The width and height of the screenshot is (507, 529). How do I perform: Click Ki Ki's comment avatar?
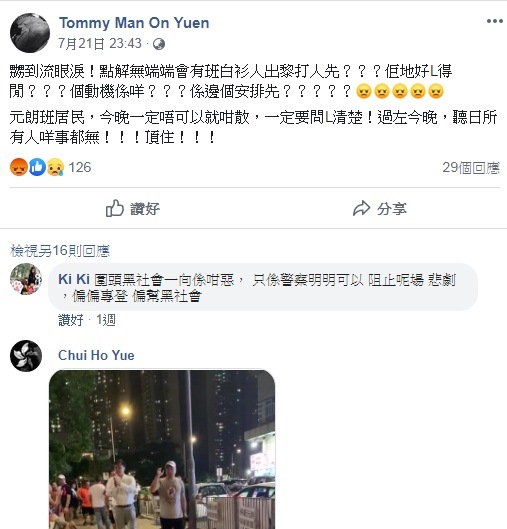pos(26,279)
